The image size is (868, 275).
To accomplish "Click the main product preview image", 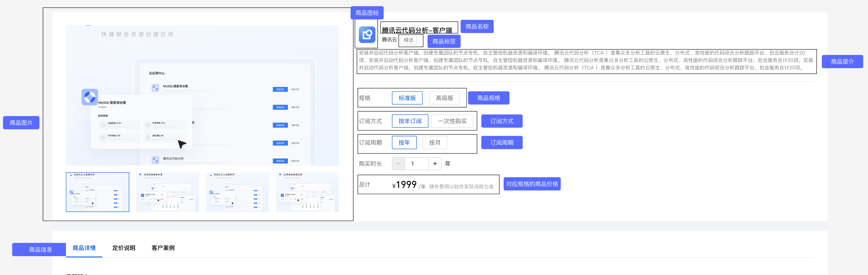I will (x=202, y=95).
